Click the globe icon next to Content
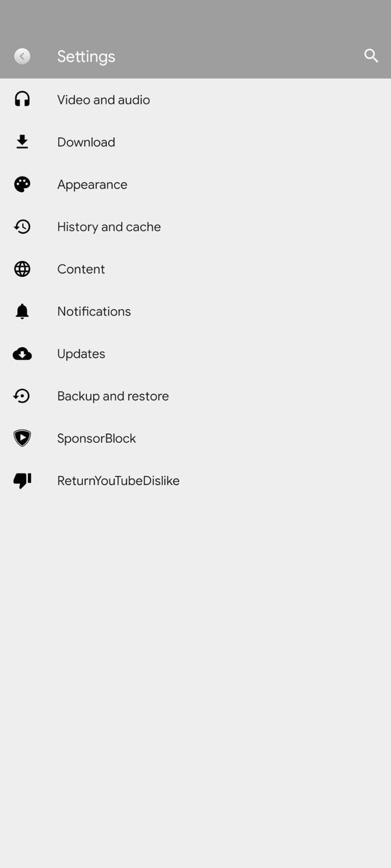The height and width of the screenshot is (868, 391). pyautogui.click(x=22, y=268)
